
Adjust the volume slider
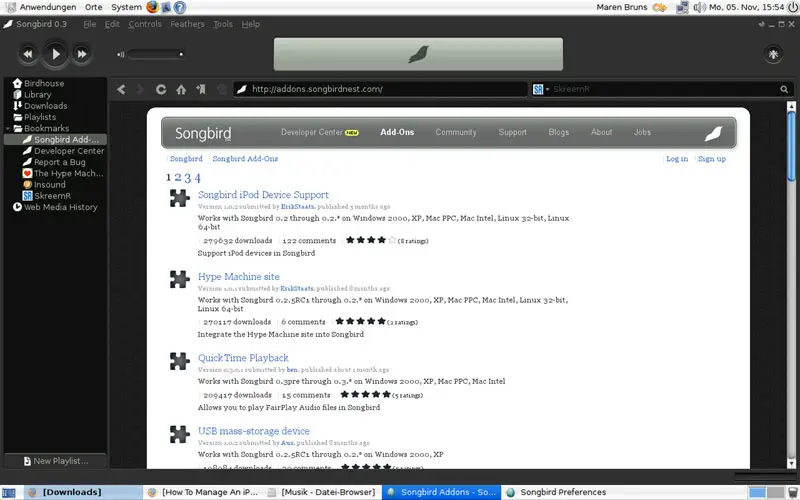tap(156, 54)
